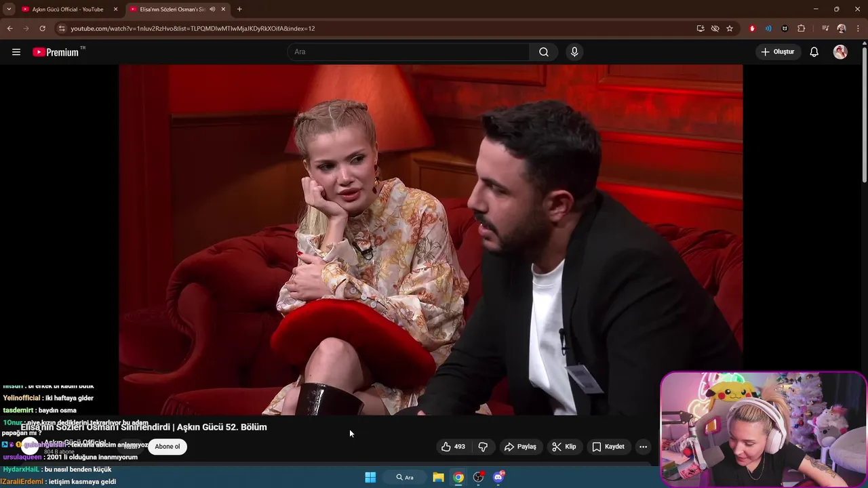Image resolution: width=868 pixels, height=488 pixels.
Task: Click chat message from ursulaqueen
Action: pyautogui.click(x=71, y=457)
